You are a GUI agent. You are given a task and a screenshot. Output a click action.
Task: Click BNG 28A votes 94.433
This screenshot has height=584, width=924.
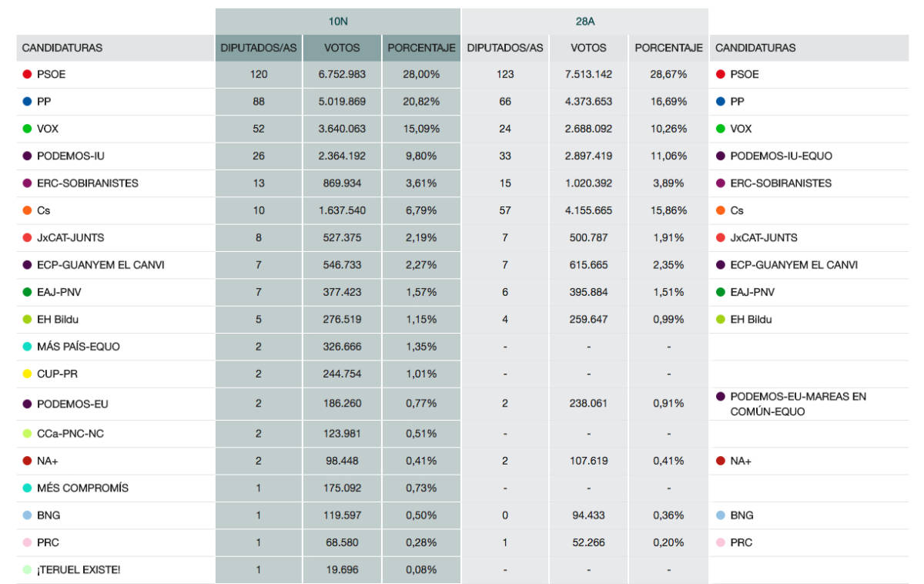coord(588,515)
